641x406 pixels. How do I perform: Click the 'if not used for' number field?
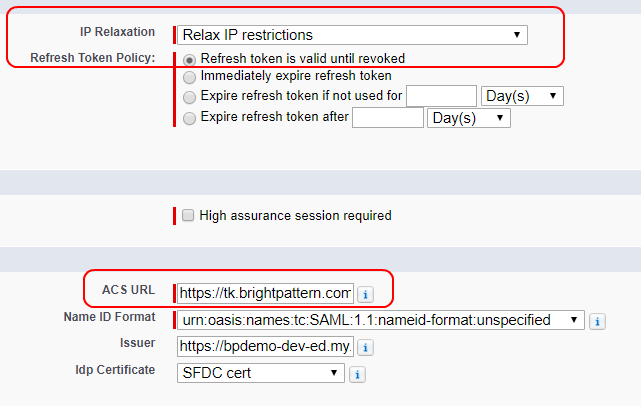coord(442,96)
